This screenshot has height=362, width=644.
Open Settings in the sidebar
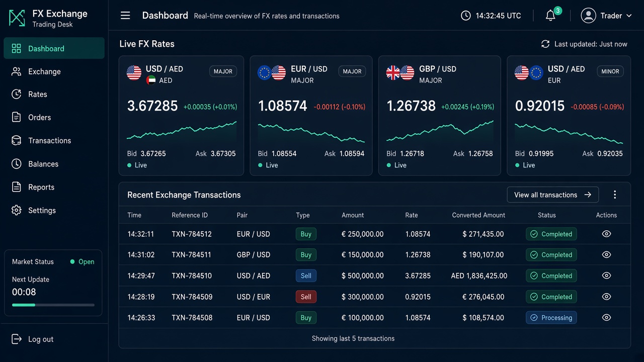54,210
